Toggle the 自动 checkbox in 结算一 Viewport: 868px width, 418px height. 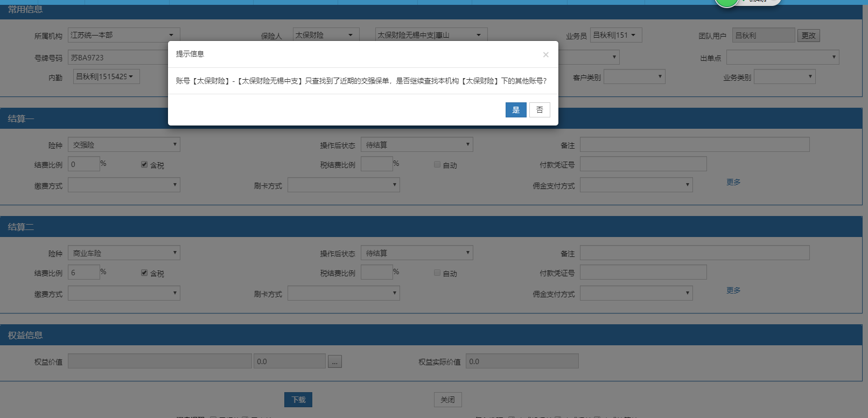coord(437,164)
